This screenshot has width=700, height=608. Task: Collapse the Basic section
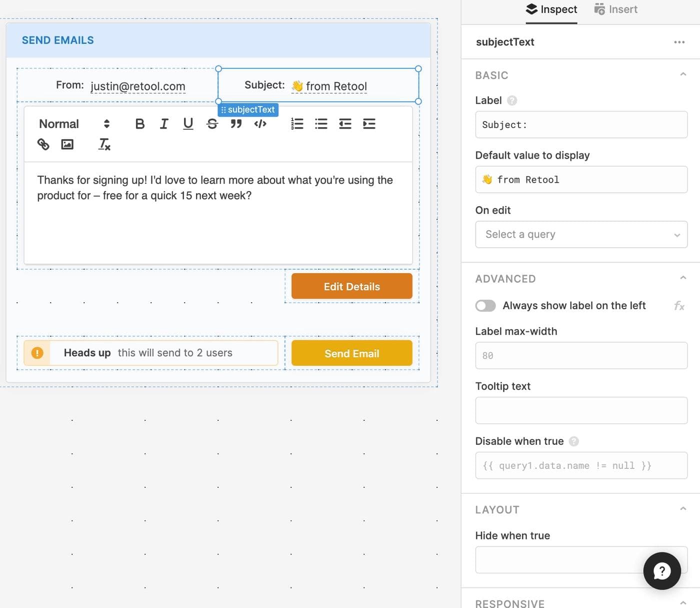(x=683, y=75)
